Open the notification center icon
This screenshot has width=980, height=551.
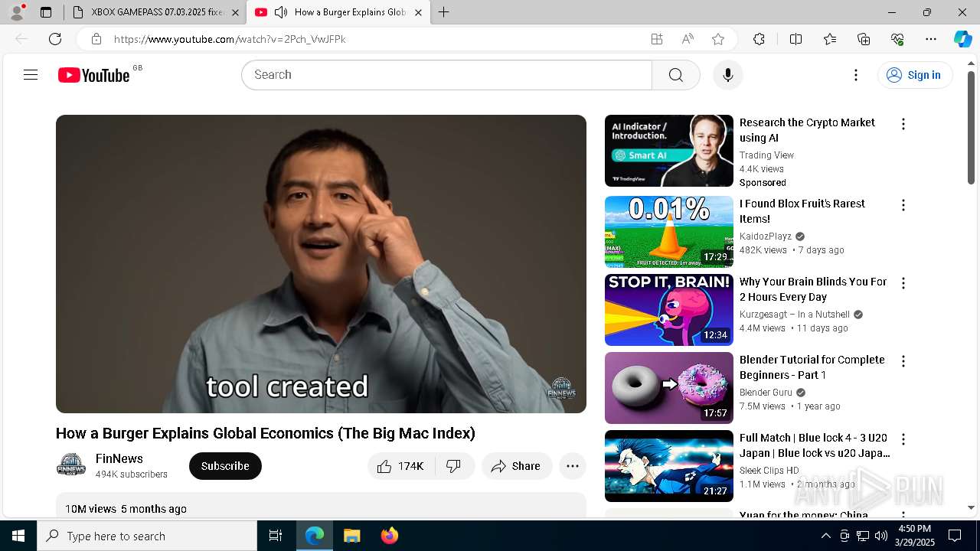955,536
